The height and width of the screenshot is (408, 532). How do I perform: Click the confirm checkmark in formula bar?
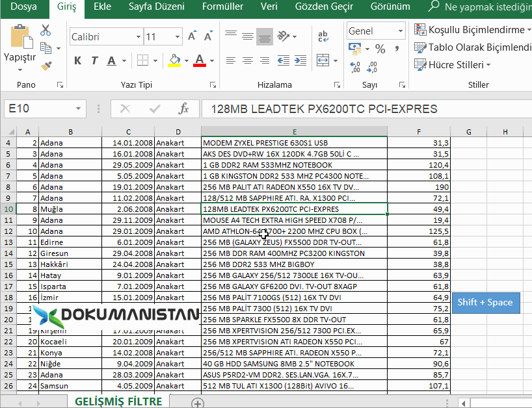[155, 108]
